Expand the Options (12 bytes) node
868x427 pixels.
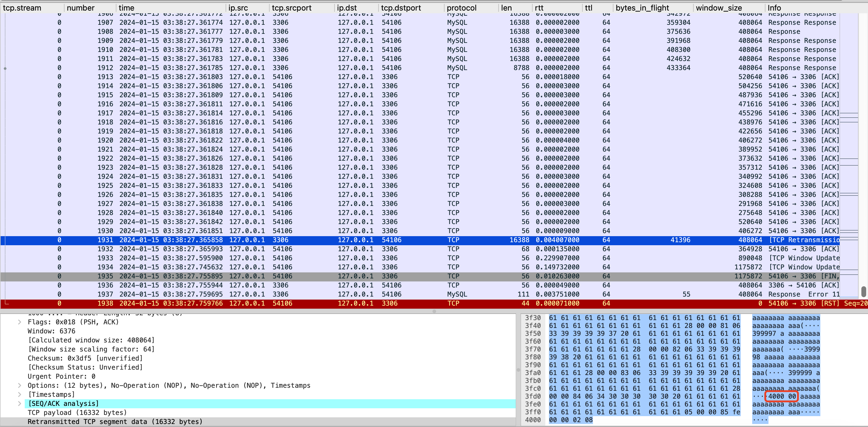(20, 386)
